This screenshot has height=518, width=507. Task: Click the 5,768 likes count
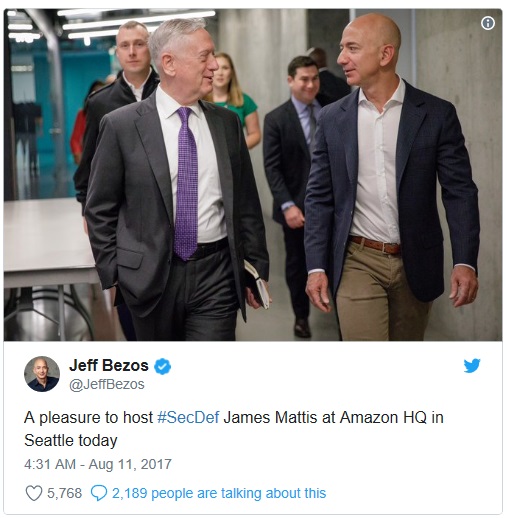click(x=64, y=493)
